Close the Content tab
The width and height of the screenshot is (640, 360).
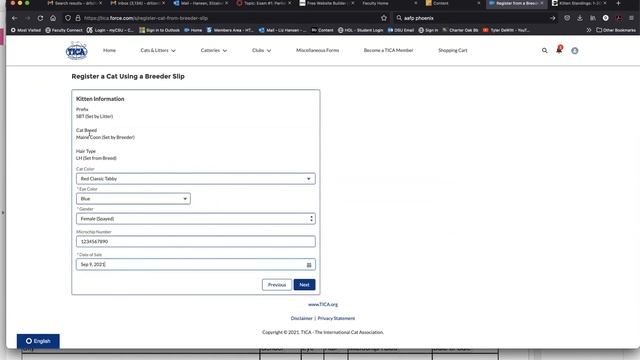click(479, 3)
